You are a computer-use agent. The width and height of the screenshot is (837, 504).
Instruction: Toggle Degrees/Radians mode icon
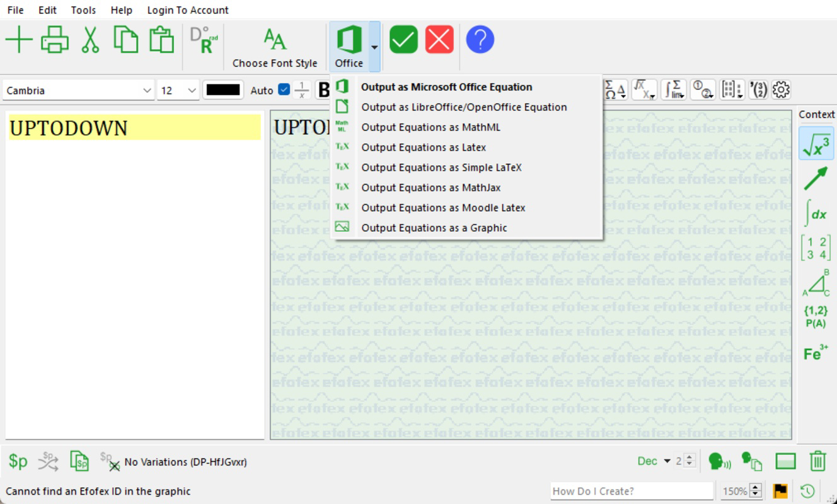[x=204, y=40]
